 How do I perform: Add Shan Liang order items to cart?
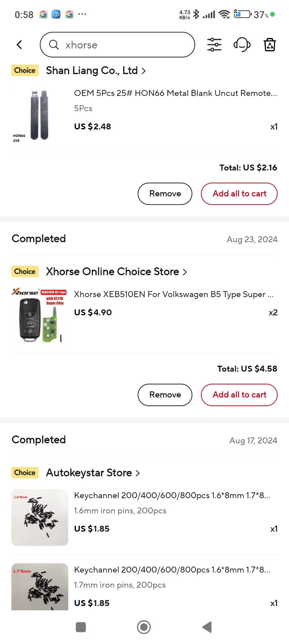click(239, 194)
